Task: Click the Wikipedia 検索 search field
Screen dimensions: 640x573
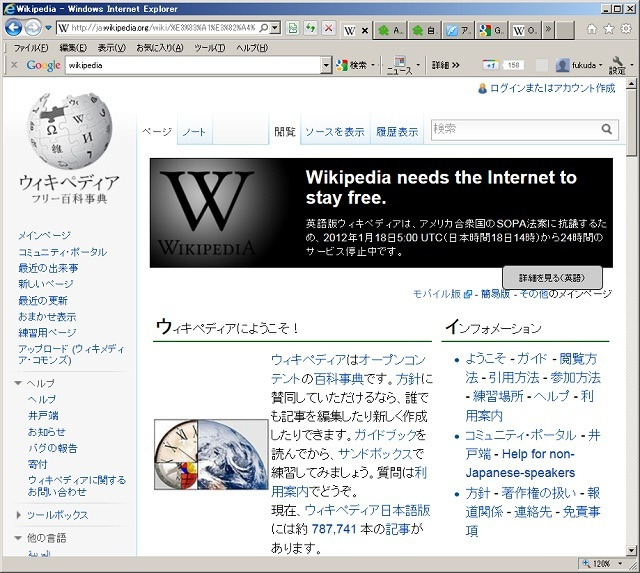Action: (516, 129)
